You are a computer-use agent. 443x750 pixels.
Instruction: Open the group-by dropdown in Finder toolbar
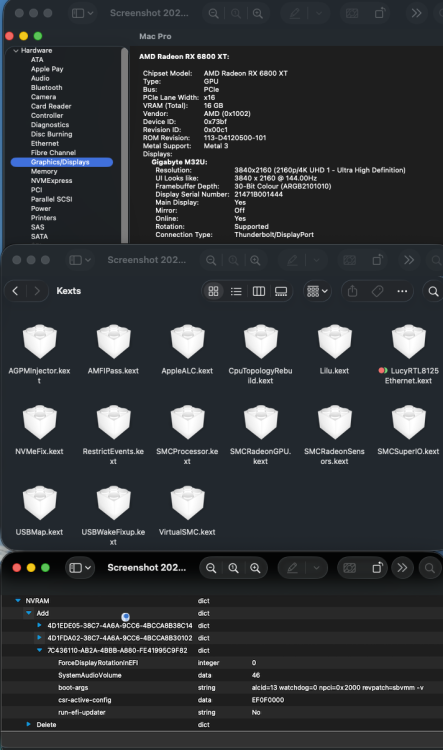318,291
